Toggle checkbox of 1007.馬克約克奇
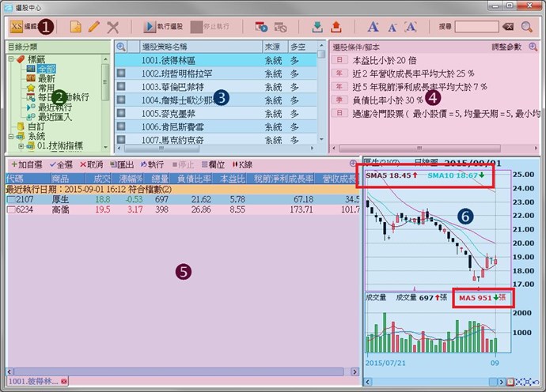Viewport: 546px width, 392px height. pos(121,139)
